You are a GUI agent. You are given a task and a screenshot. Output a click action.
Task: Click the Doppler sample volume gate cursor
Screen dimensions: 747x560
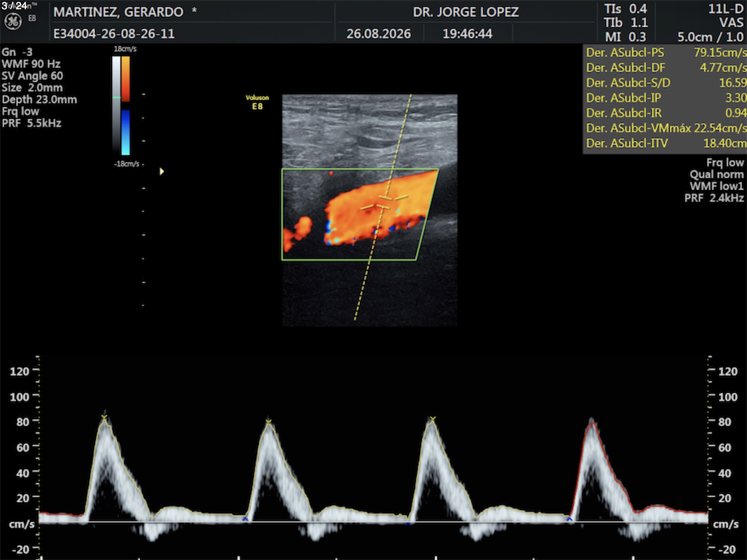click(385, 202)
